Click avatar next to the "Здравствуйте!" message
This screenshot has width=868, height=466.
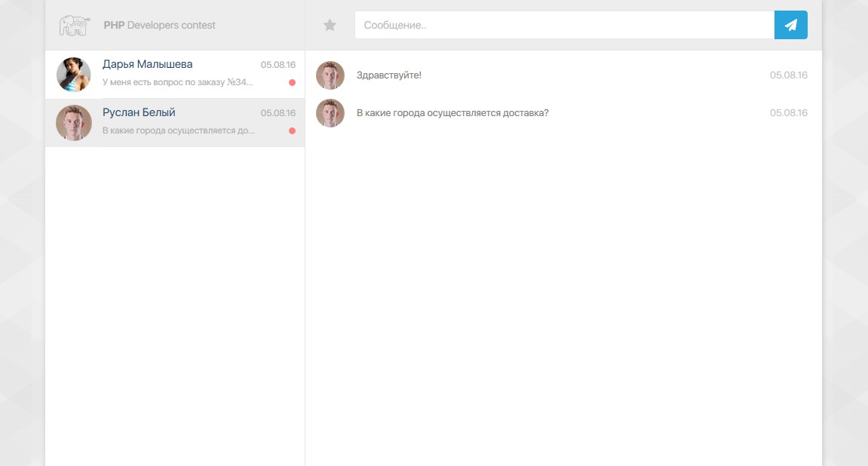(330, 75)
